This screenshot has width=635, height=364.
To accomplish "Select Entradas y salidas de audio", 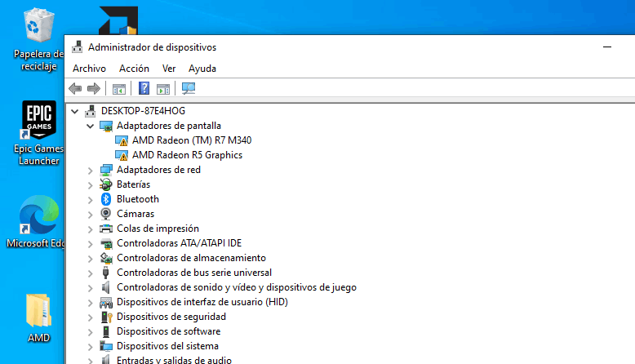I will click(x=174, y=360).
